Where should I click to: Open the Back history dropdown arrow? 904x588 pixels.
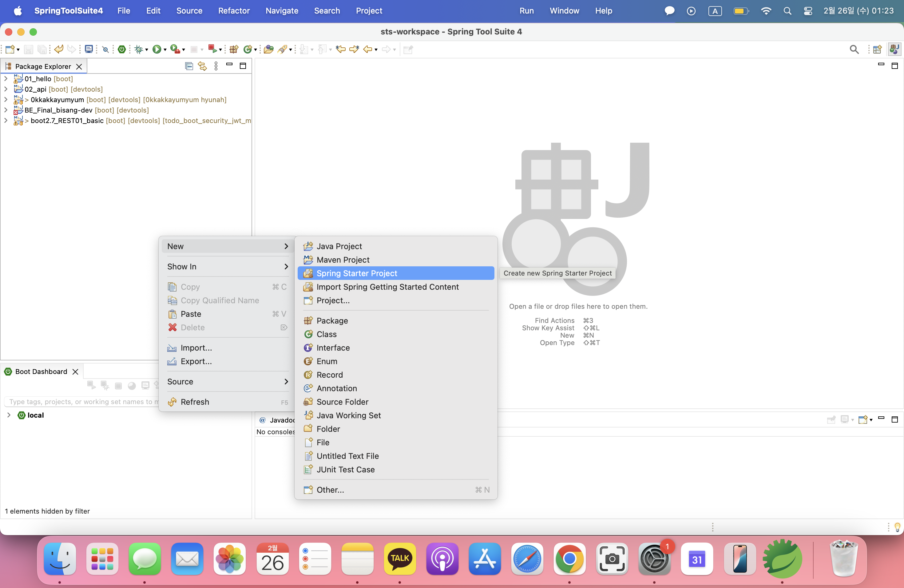376,50
